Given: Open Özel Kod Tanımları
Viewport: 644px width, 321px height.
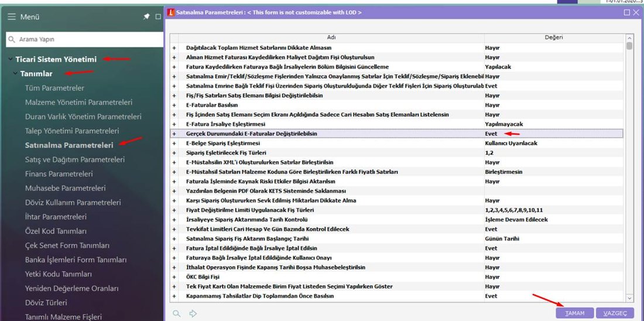Looking at the screenshot, I should 56,231.
